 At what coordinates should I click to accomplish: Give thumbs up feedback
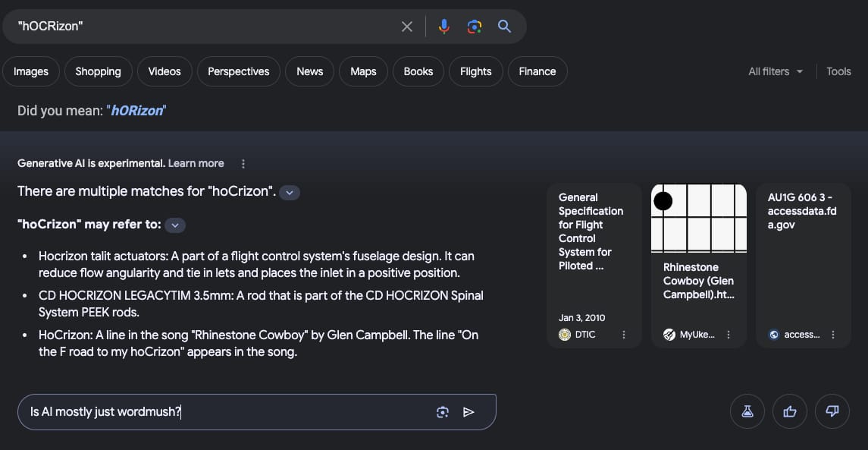click(790, 411)
